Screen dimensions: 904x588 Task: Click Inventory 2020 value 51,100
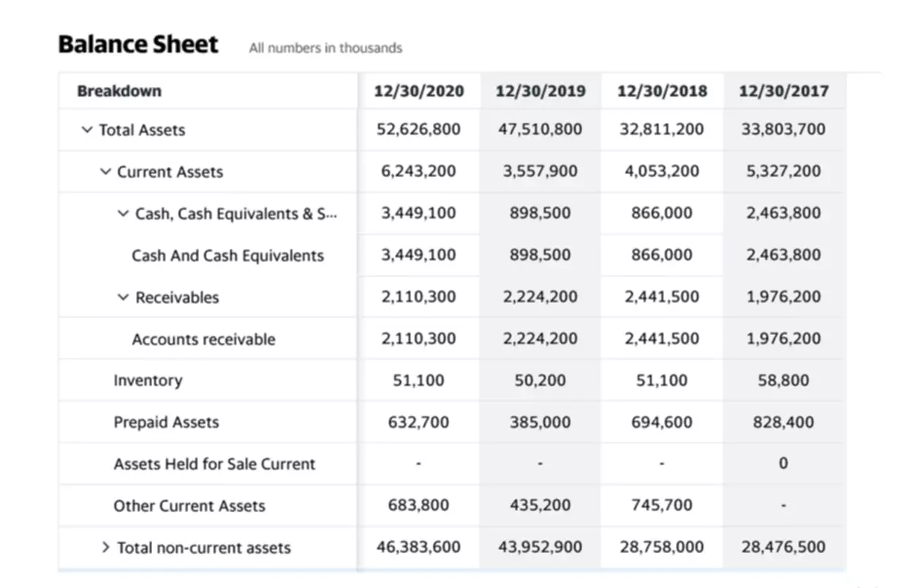[x=418, y=380]
